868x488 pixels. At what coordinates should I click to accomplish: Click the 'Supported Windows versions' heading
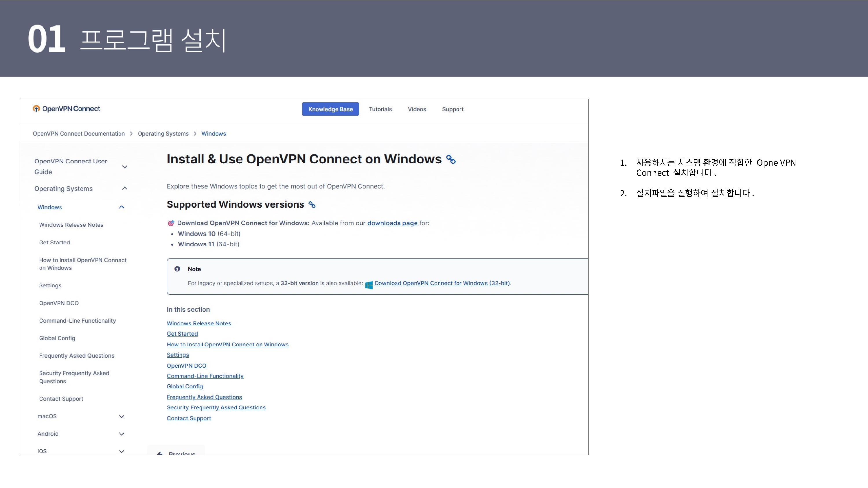pos(236,205)
